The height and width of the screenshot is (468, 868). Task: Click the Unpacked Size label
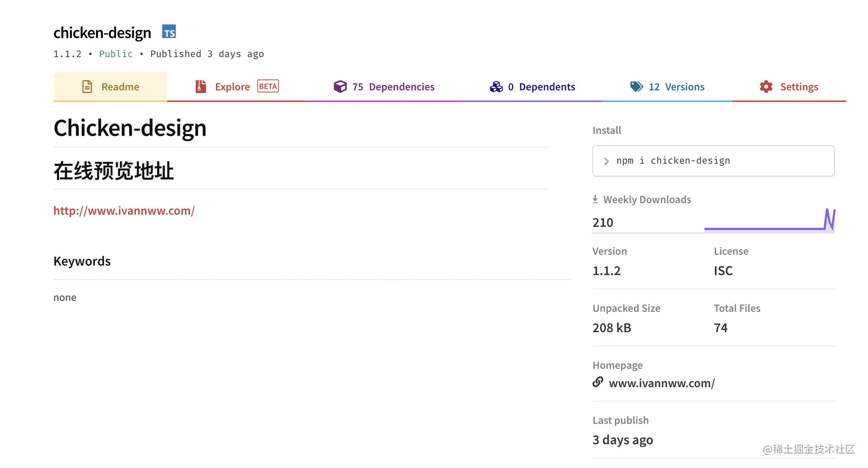click(x=626, y=308)
